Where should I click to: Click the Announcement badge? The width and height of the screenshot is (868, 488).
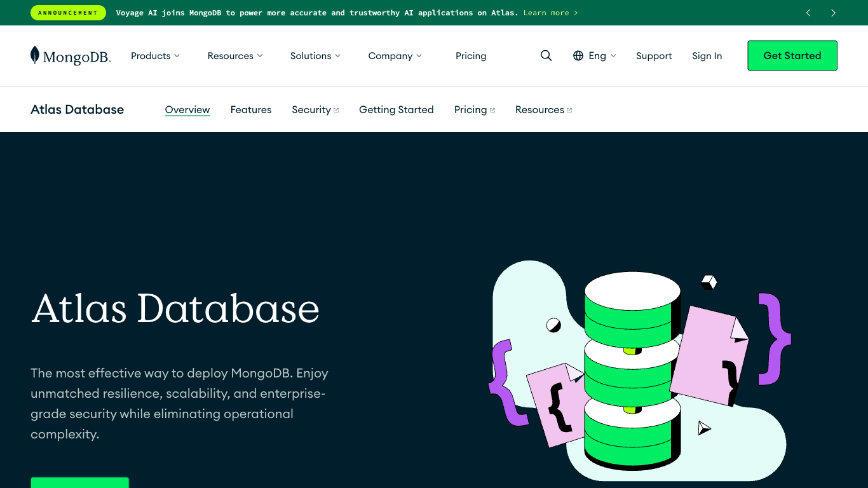[x=68, y=13]
